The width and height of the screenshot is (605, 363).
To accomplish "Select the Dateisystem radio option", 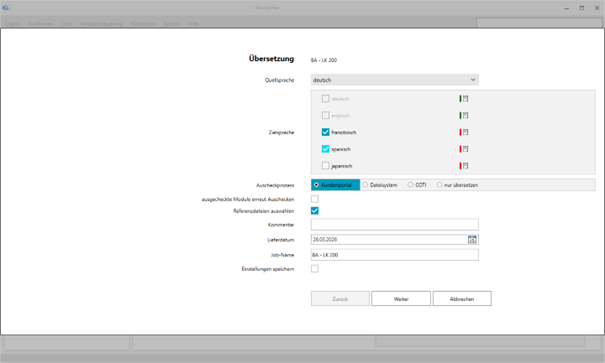I will coord(380,185).
